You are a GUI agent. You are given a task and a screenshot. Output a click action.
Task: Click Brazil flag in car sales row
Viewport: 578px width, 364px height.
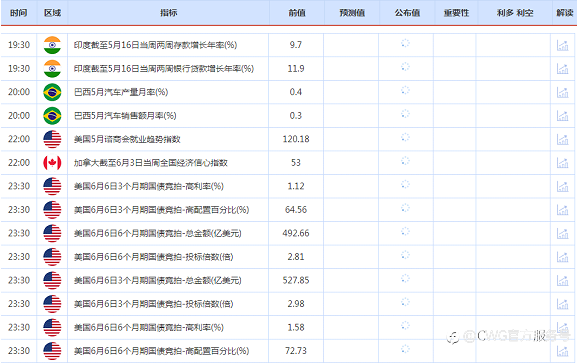(52, 116)
